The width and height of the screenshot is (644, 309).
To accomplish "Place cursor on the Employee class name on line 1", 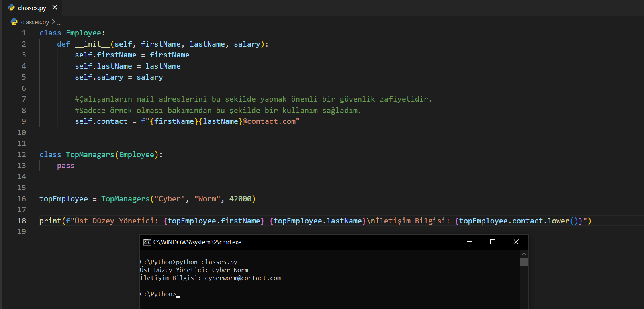I will (84, 33).
